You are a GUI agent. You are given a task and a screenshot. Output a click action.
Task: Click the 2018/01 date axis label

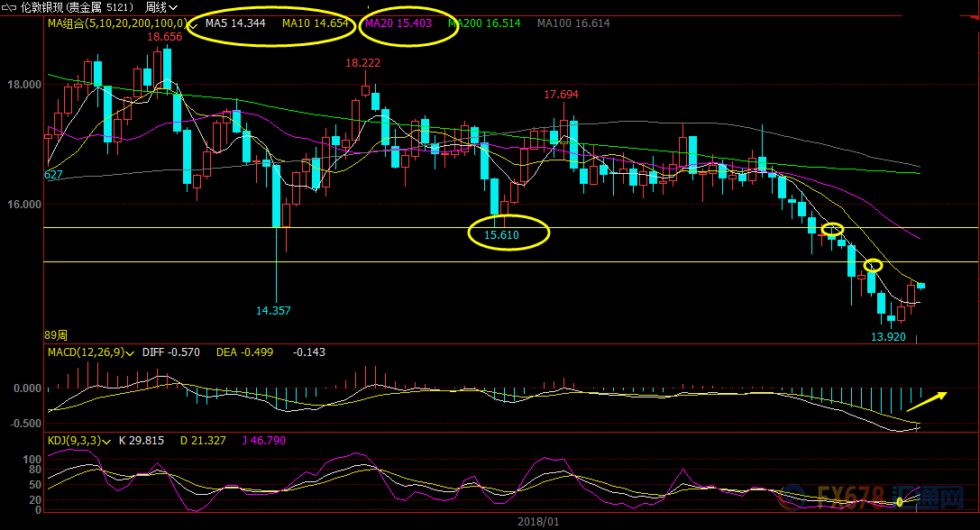point(539,521)
